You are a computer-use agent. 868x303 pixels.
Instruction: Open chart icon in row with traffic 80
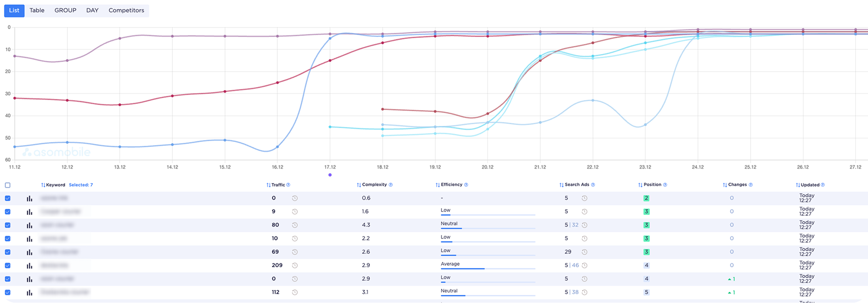click(x=29, y=225)
